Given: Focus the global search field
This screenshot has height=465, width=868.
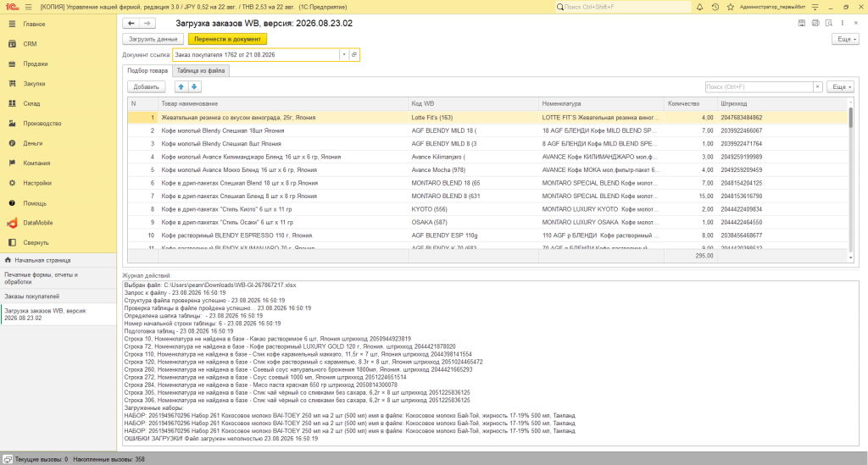Looking at the screenshot, I should click(x=623, y=7).
